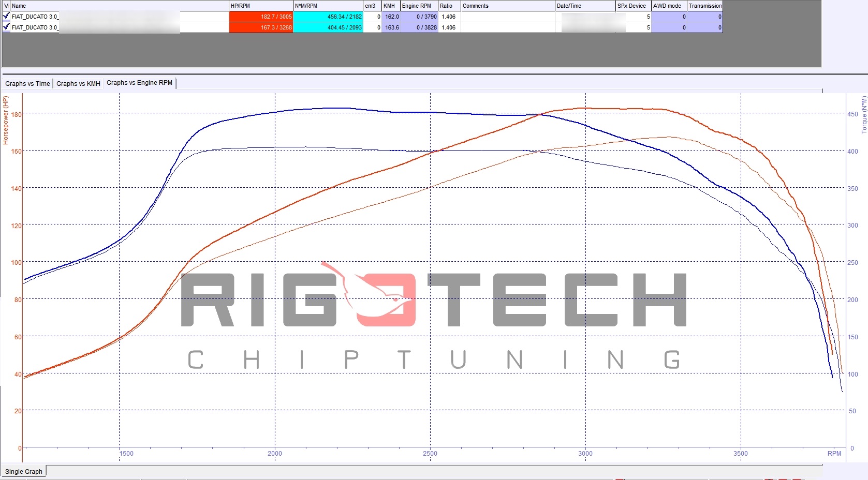868x480 pixels.
Task: Click the Comments cell of the 167.3 HP run
Action: (x=508, y=27)
